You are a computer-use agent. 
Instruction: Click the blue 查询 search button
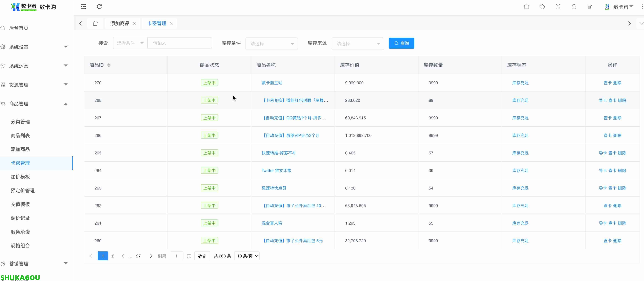coord(401,43)
